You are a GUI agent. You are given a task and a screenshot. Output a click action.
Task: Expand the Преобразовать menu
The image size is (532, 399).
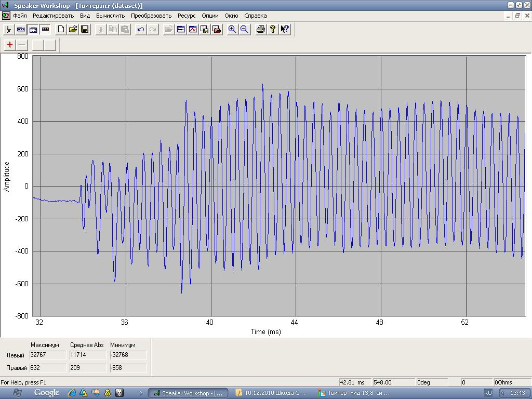(151, 16)
